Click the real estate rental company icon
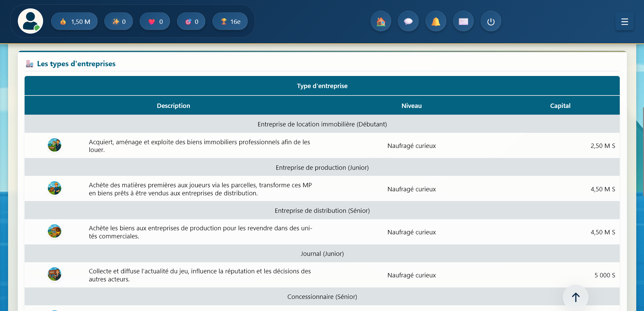The width and height of the screenshot is (644, 311). (55, 145)
